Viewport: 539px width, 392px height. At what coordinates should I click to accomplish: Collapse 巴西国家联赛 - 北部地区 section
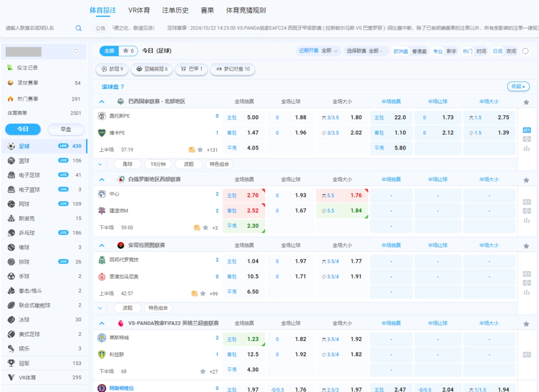point(101,101)
